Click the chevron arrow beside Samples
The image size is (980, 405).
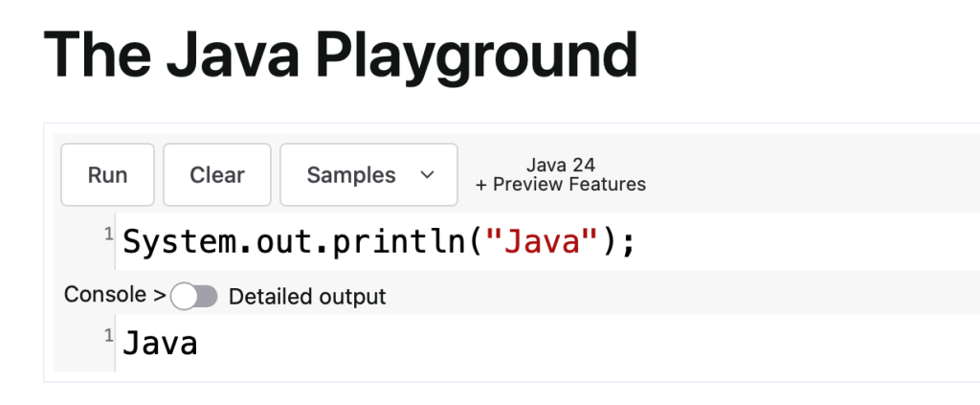(428, 175)
